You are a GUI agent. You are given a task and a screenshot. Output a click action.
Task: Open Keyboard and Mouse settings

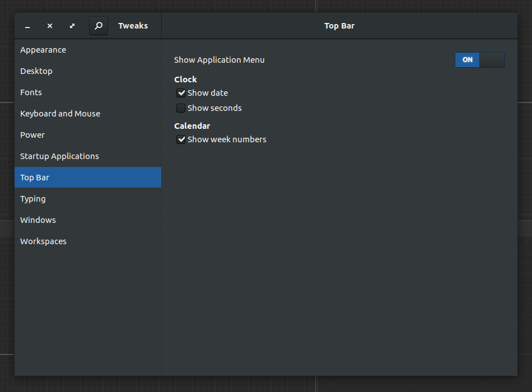click(88, 114)
